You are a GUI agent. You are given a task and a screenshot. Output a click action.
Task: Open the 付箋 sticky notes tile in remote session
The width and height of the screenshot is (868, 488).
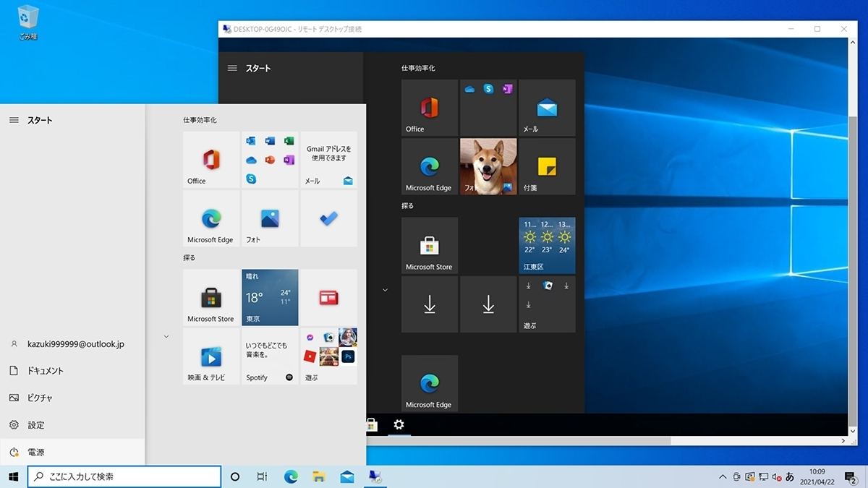tap(547, 167)
